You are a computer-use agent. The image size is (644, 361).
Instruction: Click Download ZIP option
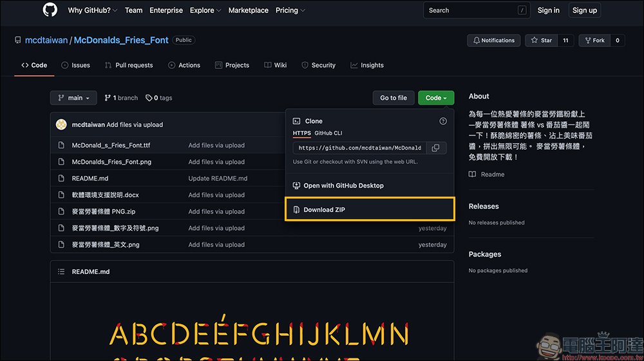coord(324,210)
